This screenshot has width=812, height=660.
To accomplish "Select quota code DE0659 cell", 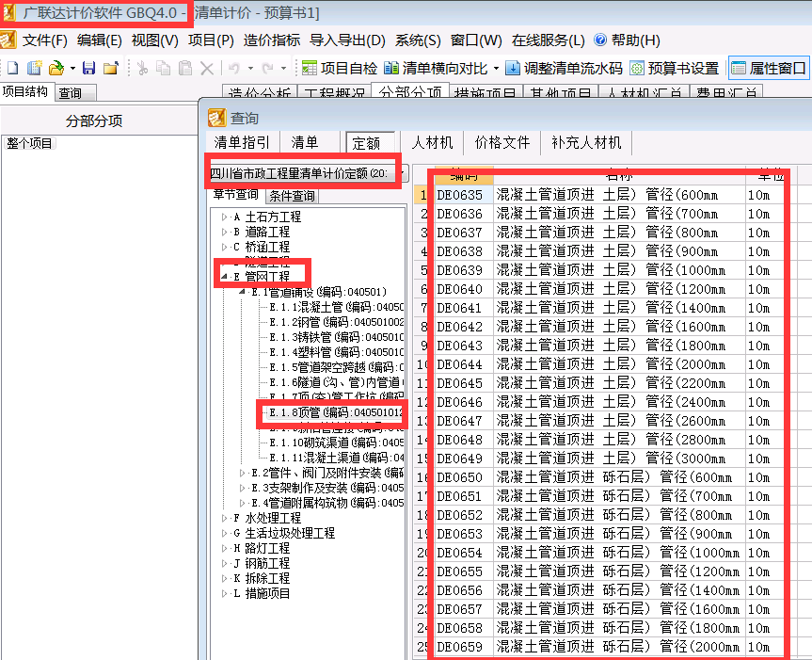I will 464,647.
